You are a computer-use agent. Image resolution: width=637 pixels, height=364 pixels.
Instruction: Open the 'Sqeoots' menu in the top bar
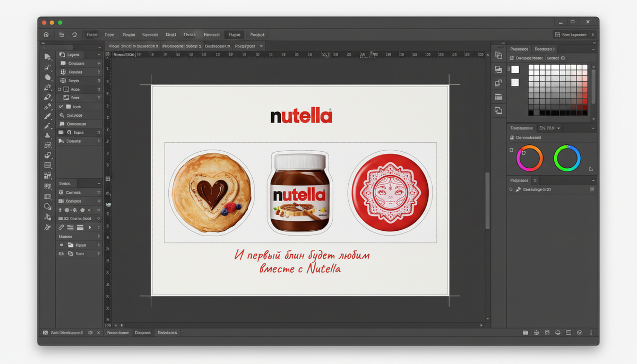tap(150, 34)
